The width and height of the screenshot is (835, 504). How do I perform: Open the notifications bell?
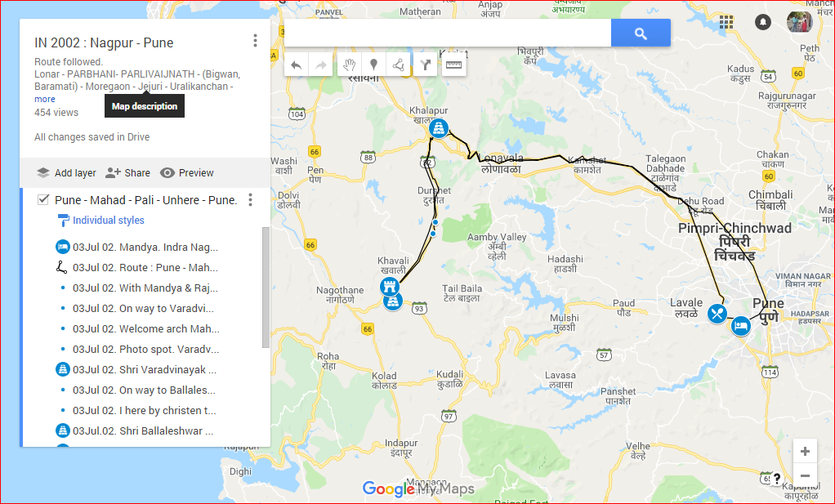tap(763, 22)
